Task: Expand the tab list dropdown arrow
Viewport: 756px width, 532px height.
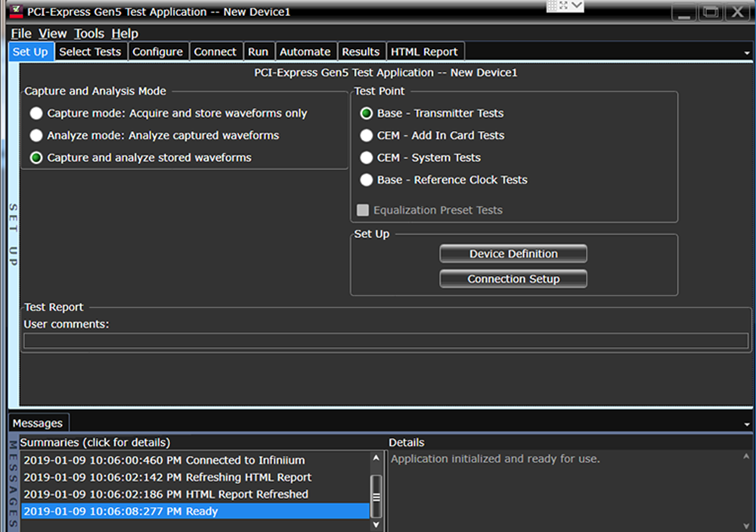Action: click(747, 53)
